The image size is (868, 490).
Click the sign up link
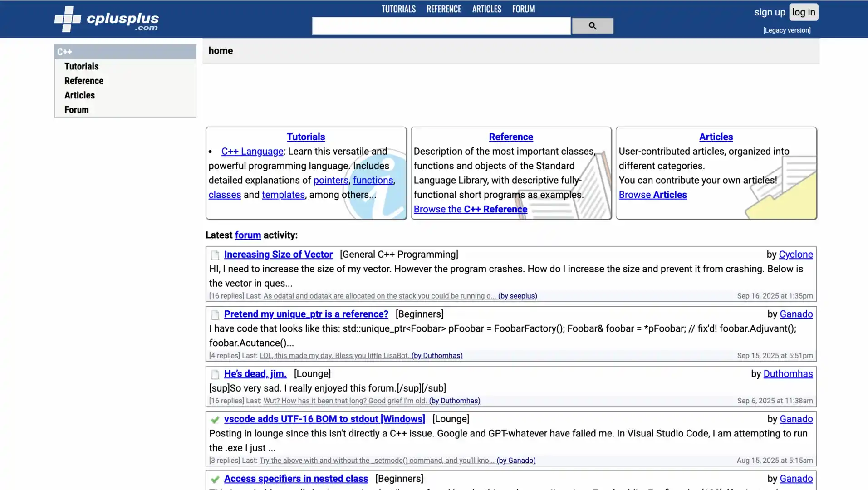[x=770, y=12]
